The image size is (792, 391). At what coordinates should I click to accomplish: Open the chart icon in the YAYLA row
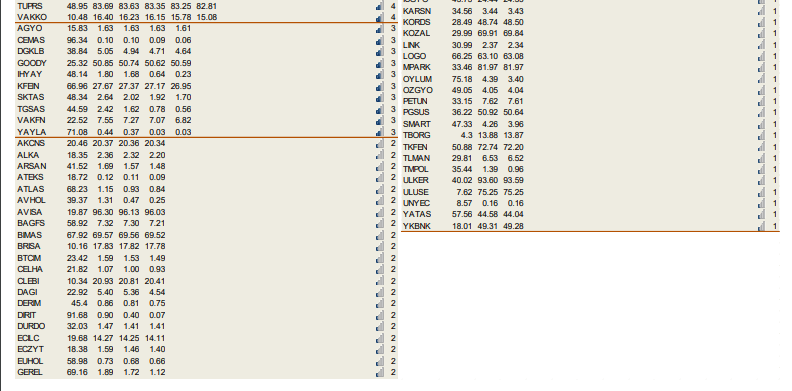click(x=380, y=132)
